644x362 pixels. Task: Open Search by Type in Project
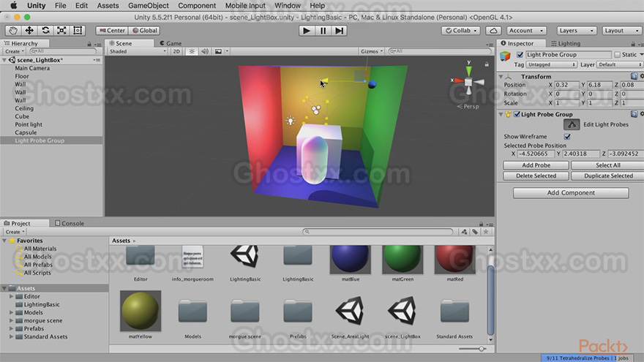[464, 232]
